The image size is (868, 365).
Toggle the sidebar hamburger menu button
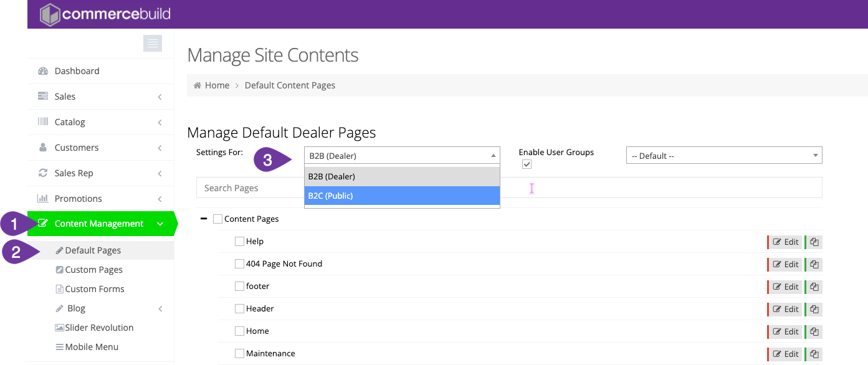152,43
